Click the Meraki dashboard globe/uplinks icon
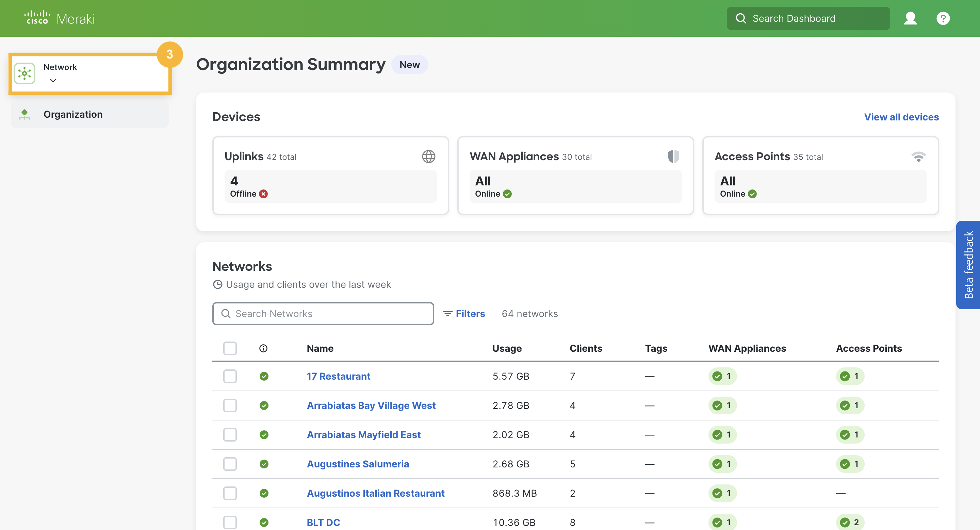Image resolution: width=980 pixels, height=530 pixels. click(428, 156)
